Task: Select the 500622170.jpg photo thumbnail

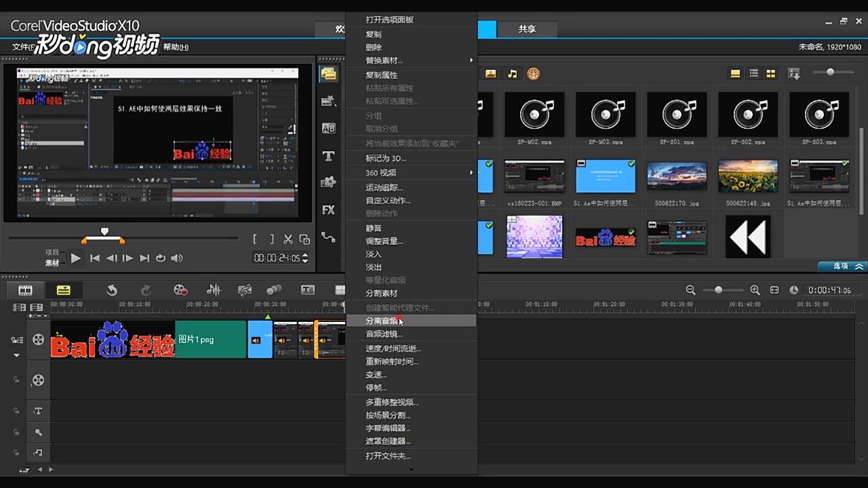Action: pos(677,176)
